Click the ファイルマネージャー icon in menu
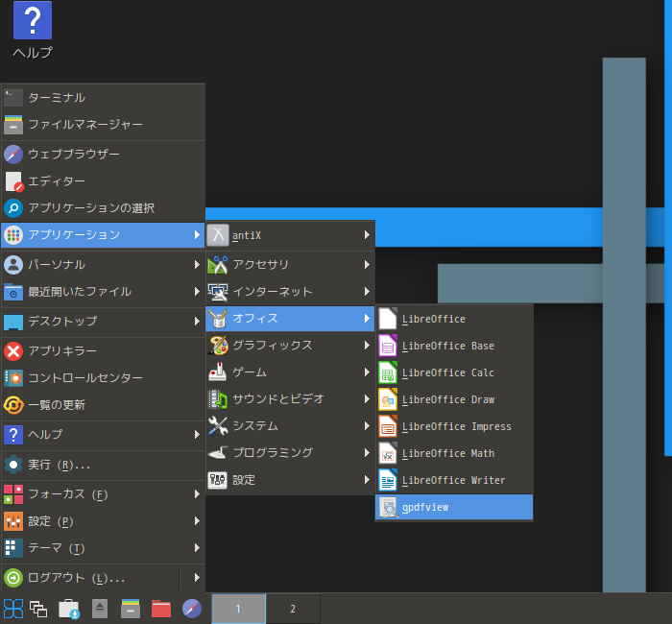 click(x=13, y=125)
